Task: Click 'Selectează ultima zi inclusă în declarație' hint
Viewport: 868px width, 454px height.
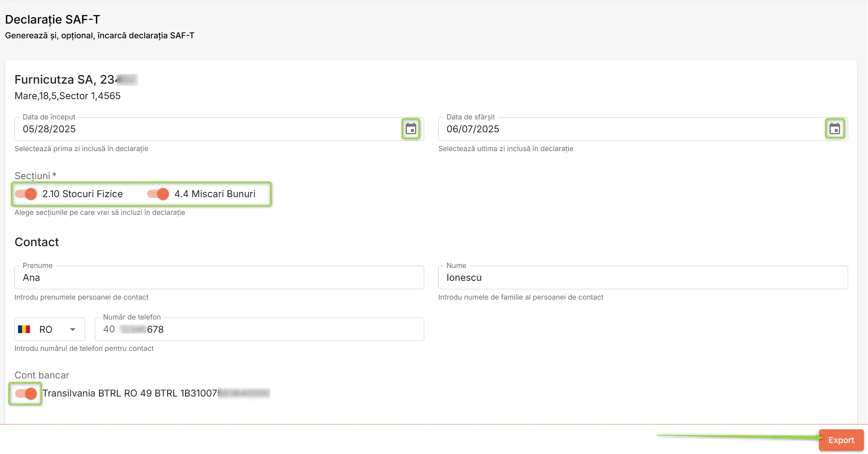Action: click(506, 149)
